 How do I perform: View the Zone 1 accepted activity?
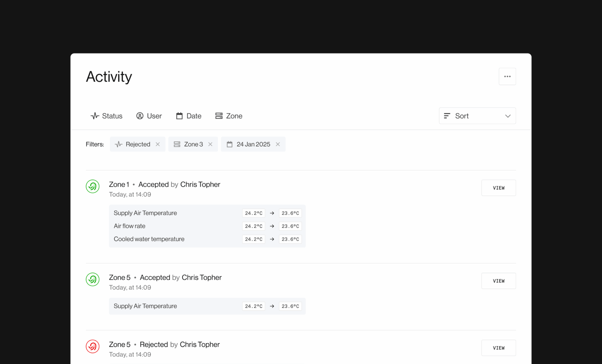[x=498, y=188]
